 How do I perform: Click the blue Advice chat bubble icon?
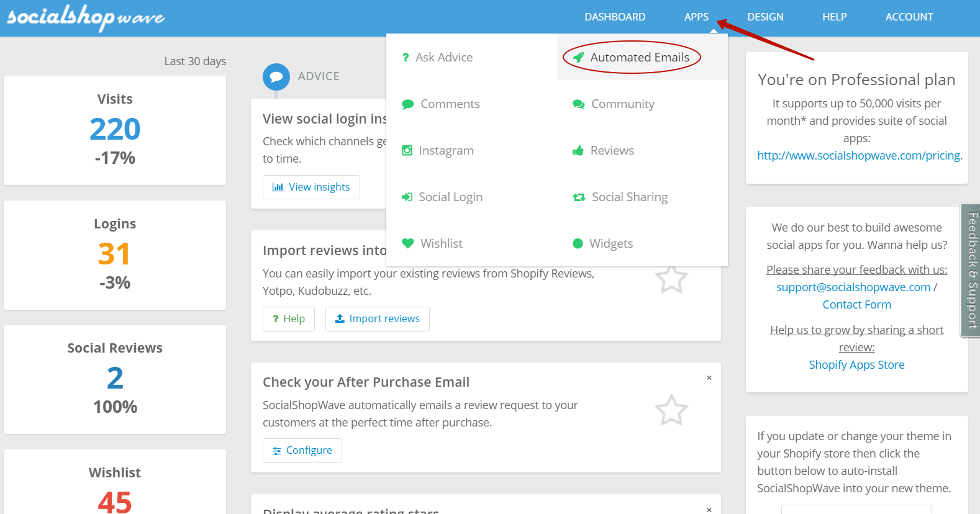point(276,77)
